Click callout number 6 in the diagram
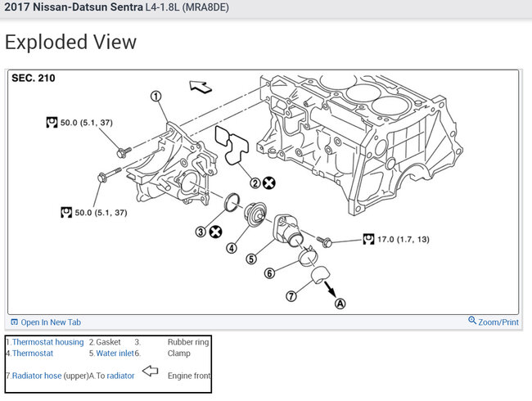Viewport: 532px width, 401px height. coord(270,273)
